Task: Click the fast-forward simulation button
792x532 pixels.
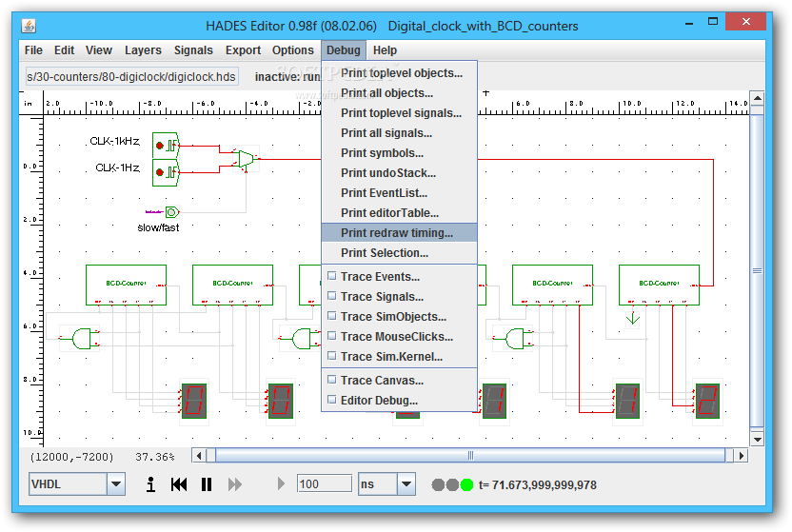Action: (x=235, y=484)
